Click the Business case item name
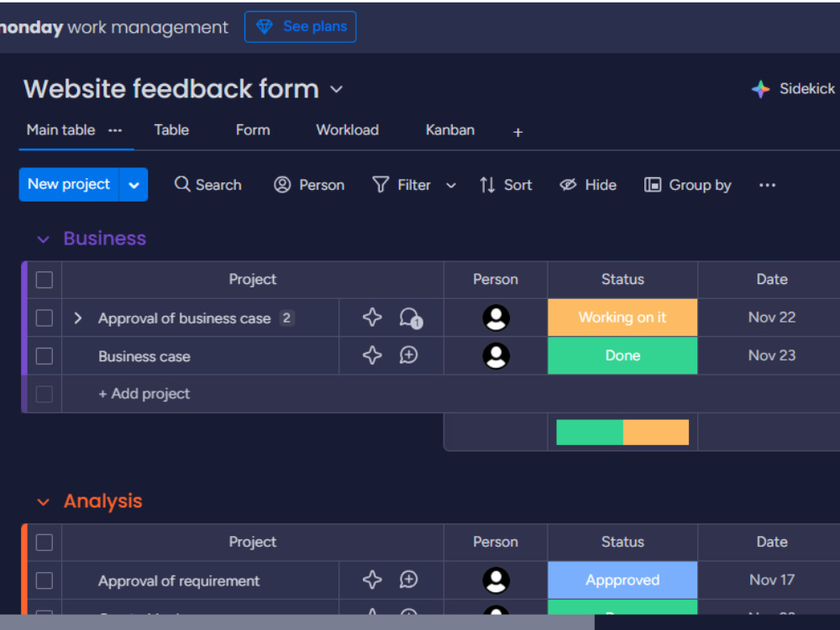The width and height of the screenshot is (840, 630). (x=144, y=356)
